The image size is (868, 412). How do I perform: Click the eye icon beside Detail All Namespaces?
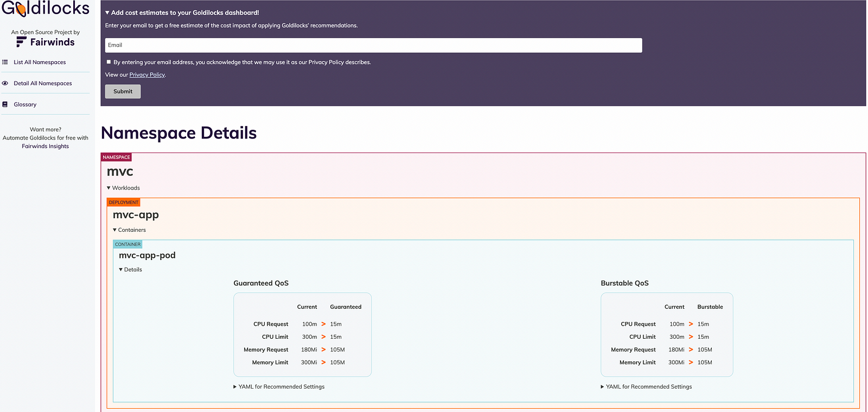pyautogui.click(x=5, y=84)
